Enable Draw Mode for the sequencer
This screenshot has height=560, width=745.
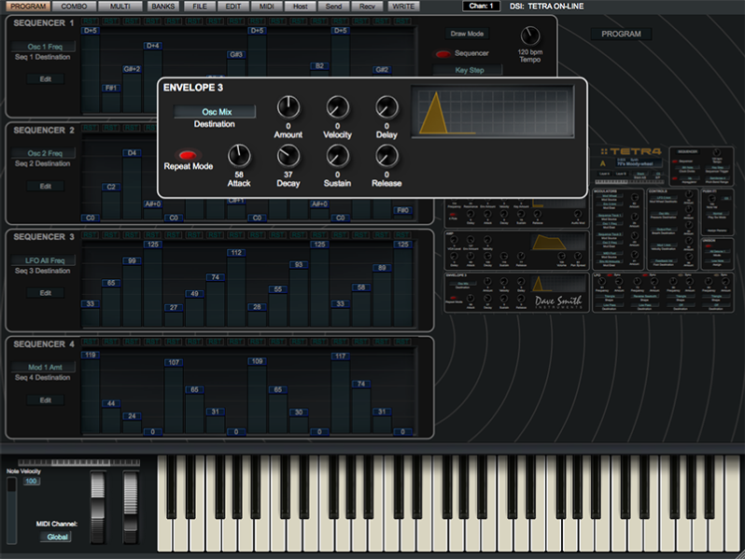[466, 34]
